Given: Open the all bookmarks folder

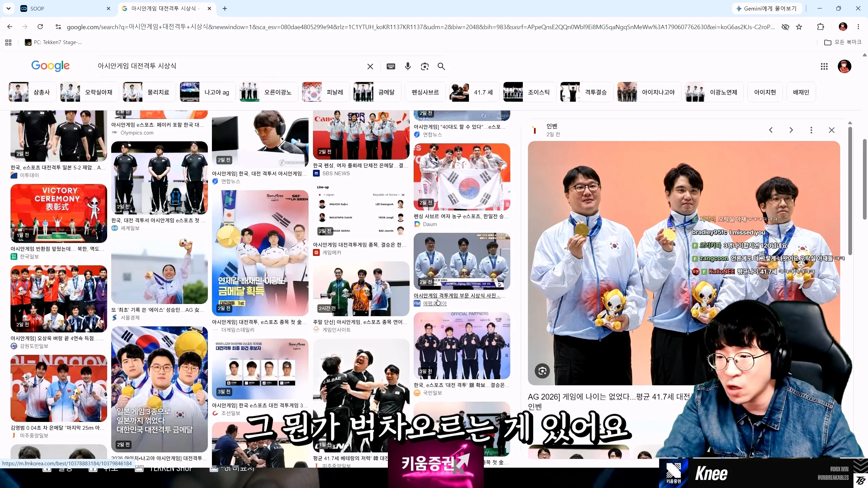Looking at the screenshot, I should point(843,42).
